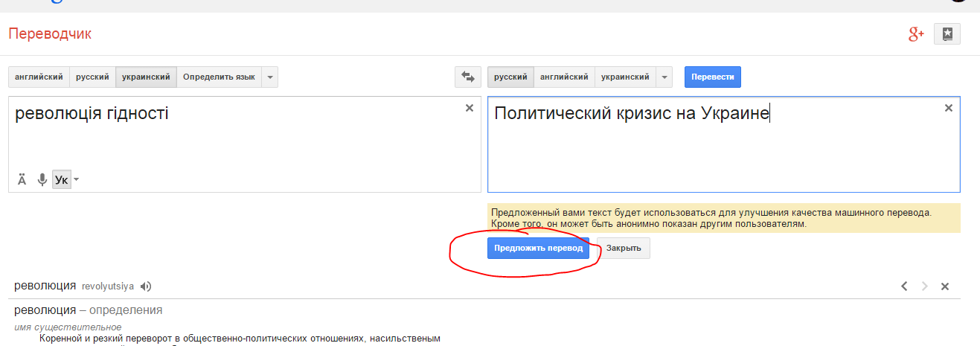Click the революция headword text
Viewport: 980px width, 346px height.
click(45, 286)
